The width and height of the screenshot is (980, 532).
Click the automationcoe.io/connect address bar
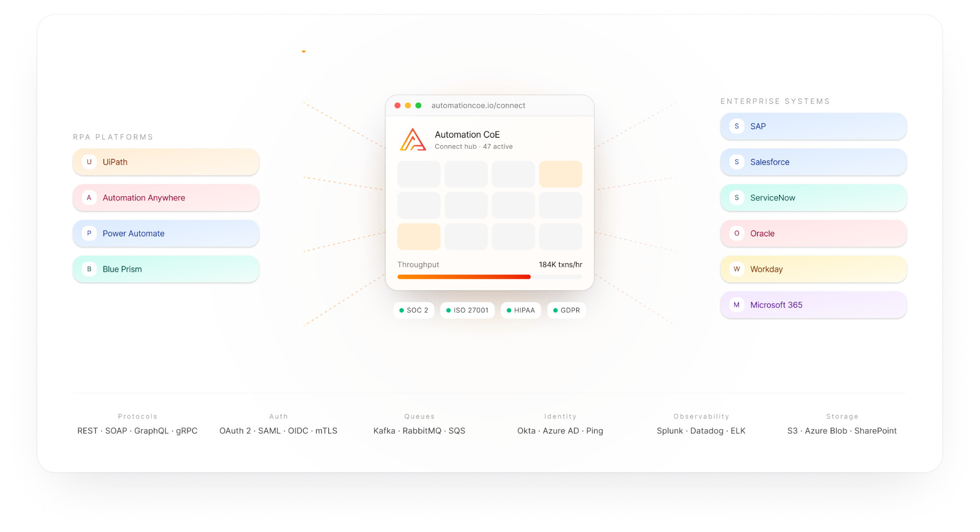[x=479, y=105]
